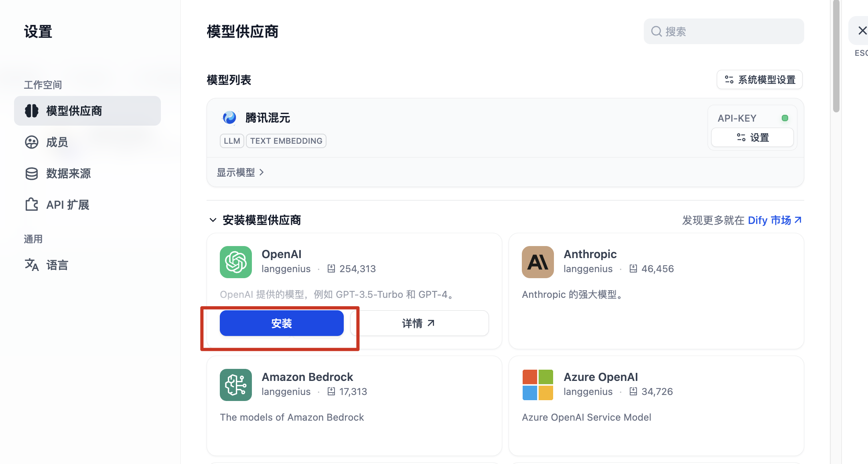Open the API 扩展 extension section
This screenshot has height=464, width=868.
[32, 204]
